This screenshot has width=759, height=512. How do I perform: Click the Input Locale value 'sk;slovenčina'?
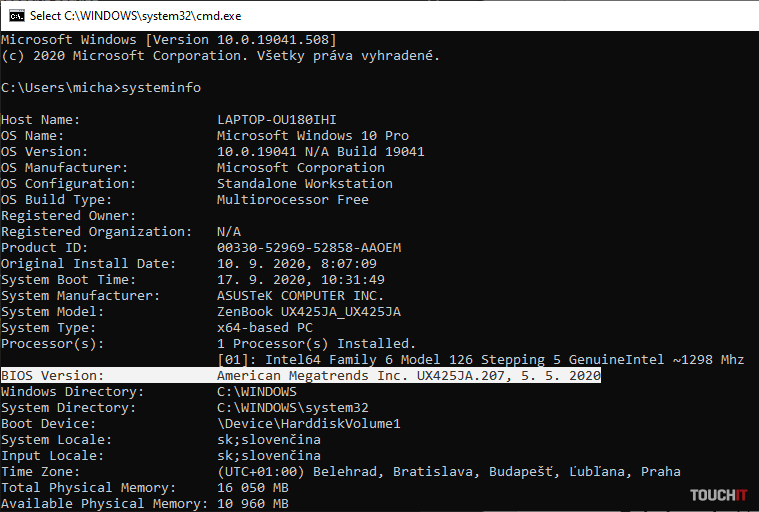coord(269,455)
